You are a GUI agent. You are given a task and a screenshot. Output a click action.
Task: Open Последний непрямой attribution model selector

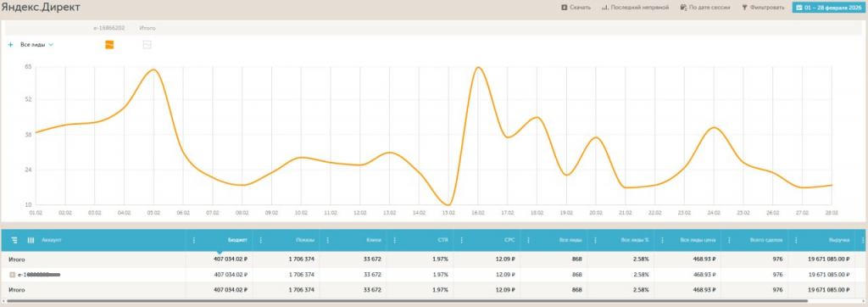[x=636, y=8]
